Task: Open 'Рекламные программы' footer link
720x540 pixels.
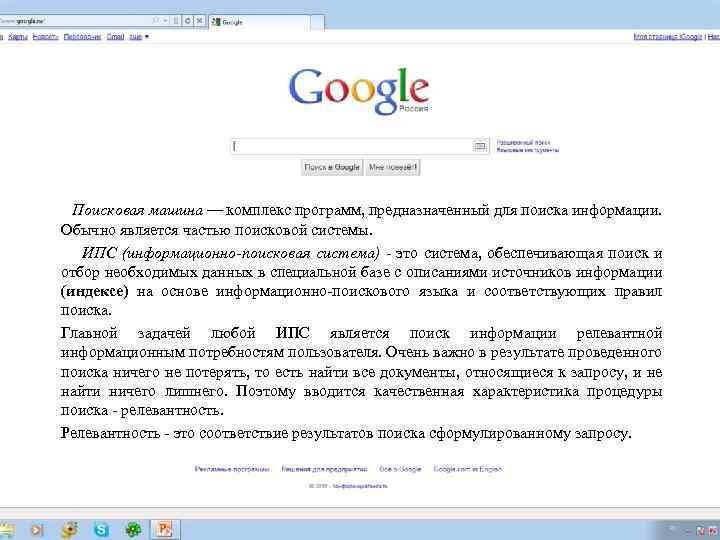Action: pos(232,469)
